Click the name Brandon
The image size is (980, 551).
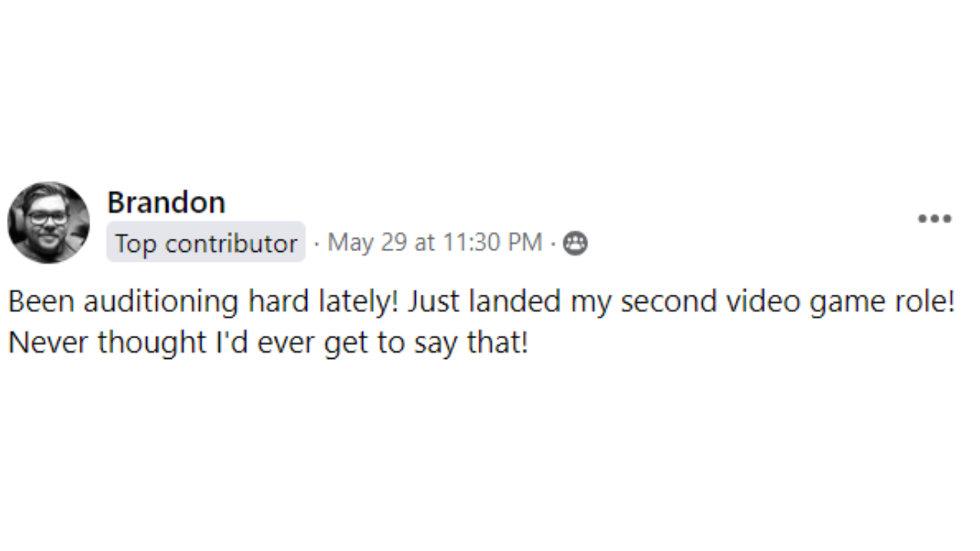tap(166, 202)
